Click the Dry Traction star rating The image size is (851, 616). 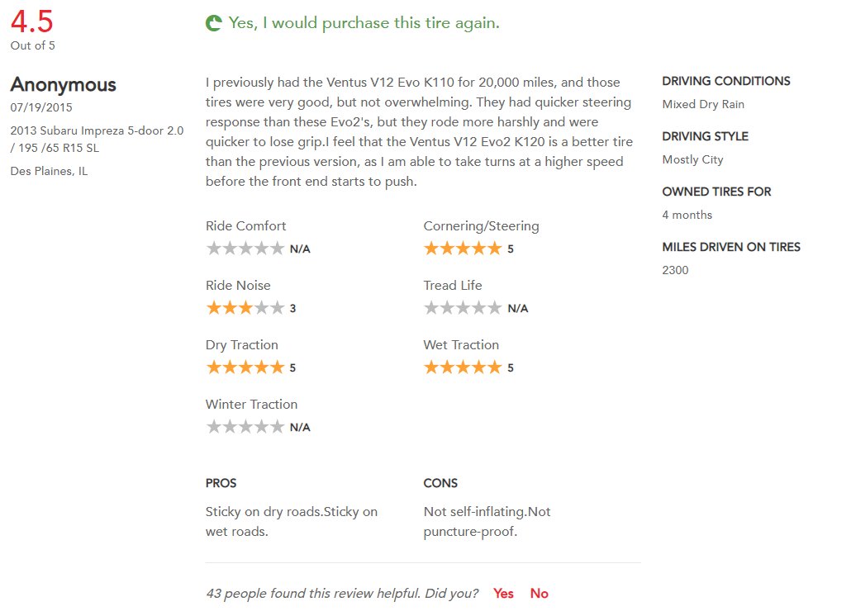(245, 367)
